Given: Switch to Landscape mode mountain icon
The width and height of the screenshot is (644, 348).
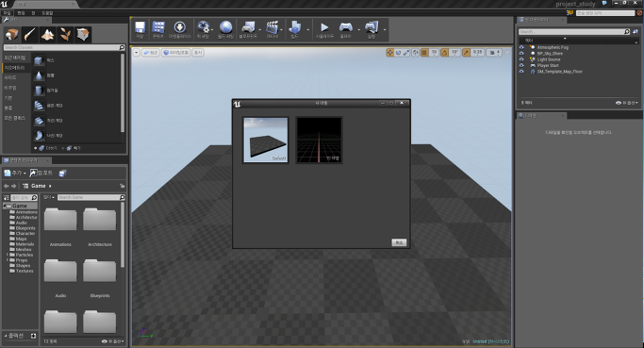Looking at the screenshot, I should click(x=48, y=35).
